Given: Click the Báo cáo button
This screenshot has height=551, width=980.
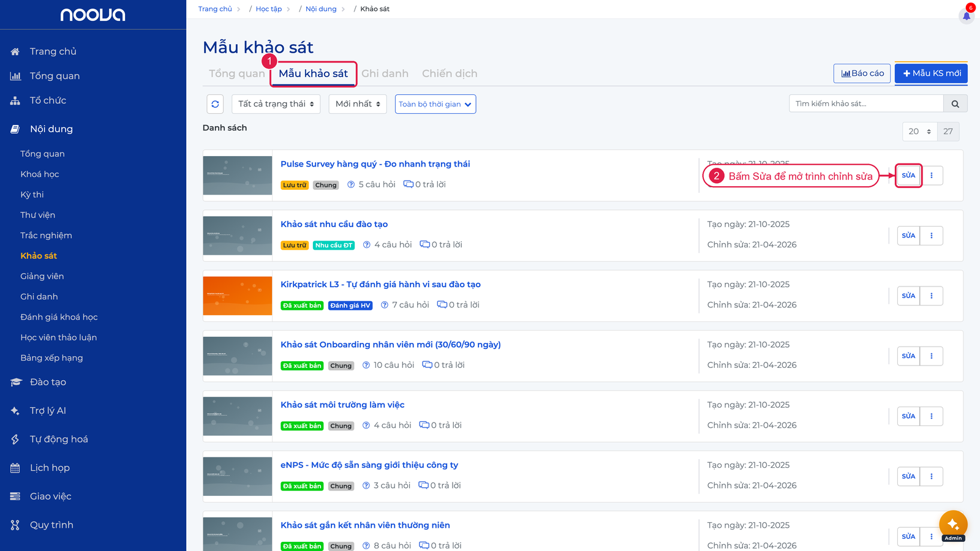Looking at the screenshot, I should (862, 73).
